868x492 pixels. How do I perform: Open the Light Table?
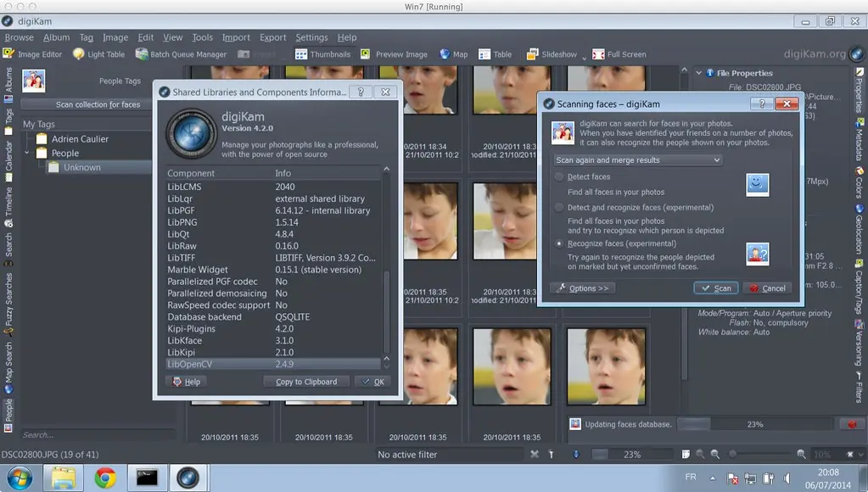[98, 53]
